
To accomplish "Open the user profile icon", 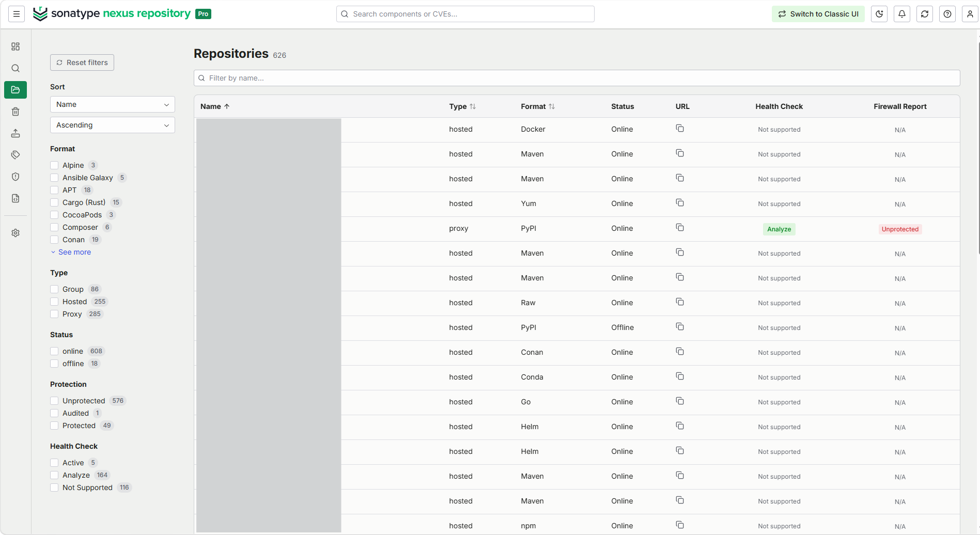I will (x=970, y=14).
